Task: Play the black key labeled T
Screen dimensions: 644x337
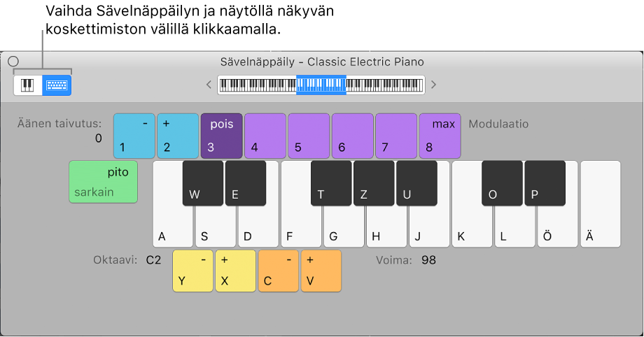Action: click(331, 183)
